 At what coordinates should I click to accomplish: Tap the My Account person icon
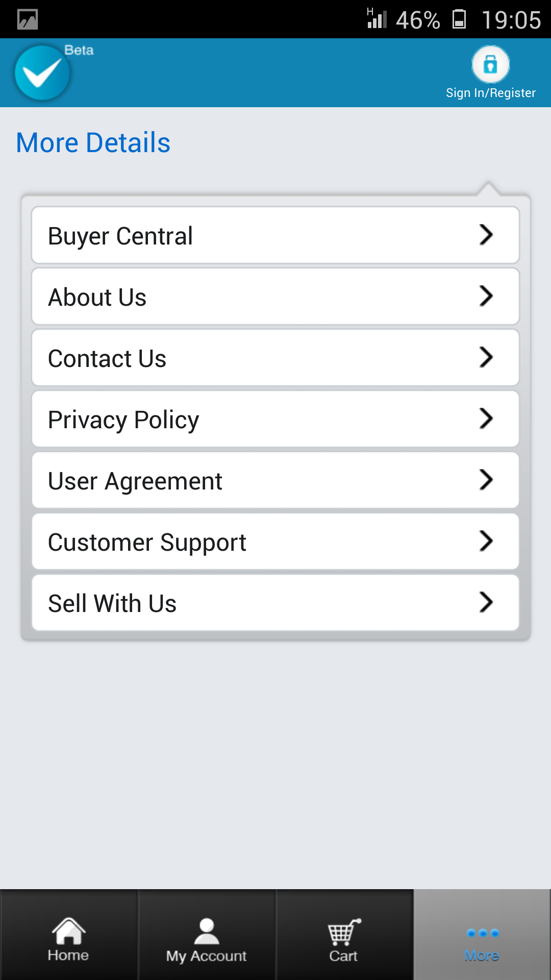click(x=207, y=932)
